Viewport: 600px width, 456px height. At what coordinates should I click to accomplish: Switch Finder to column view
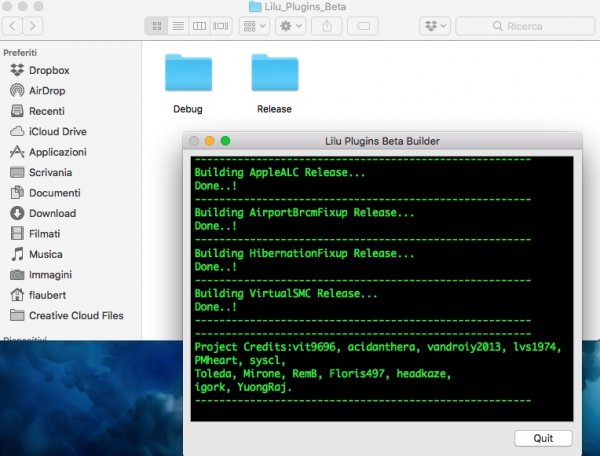(x=199, y=25)
